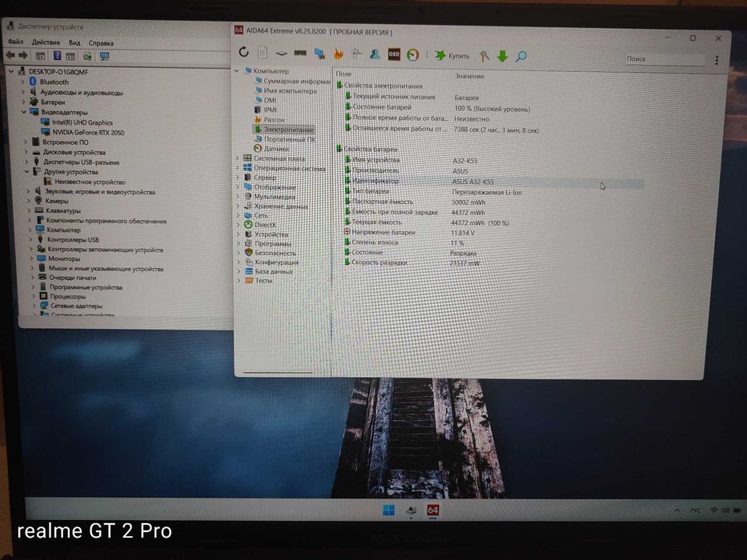Click the tools/wrench icon after Купить
Image resolution: width=747 pixels, height=560 pixels.
pyautogui.click(x=484, y=56)
